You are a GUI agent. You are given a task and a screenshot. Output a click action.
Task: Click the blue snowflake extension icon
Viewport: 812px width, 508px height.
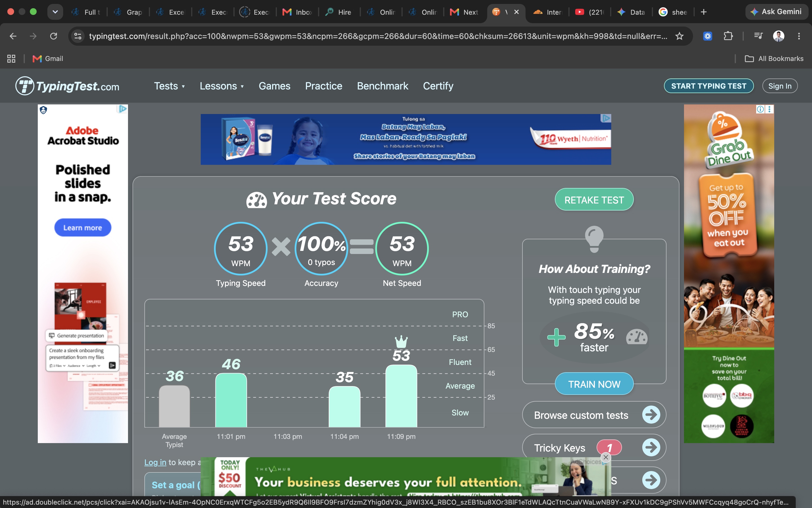tap(708, 36)
